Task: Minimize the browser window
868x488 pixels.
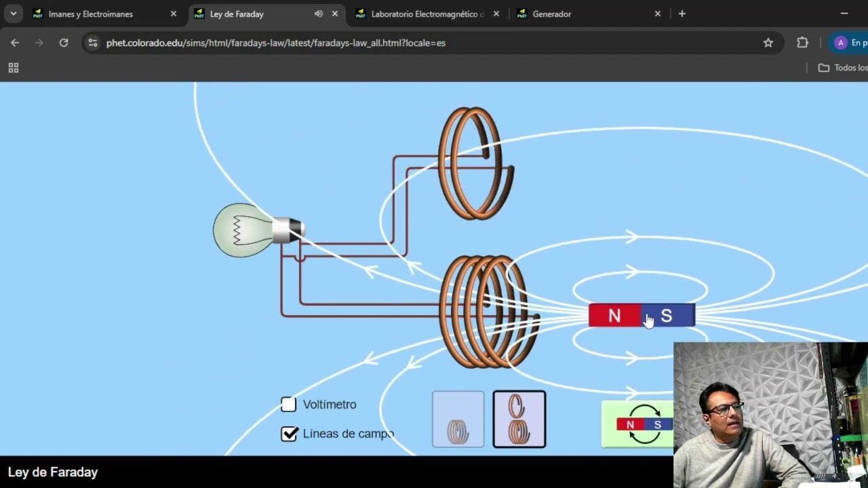Action: click(844, 14)
